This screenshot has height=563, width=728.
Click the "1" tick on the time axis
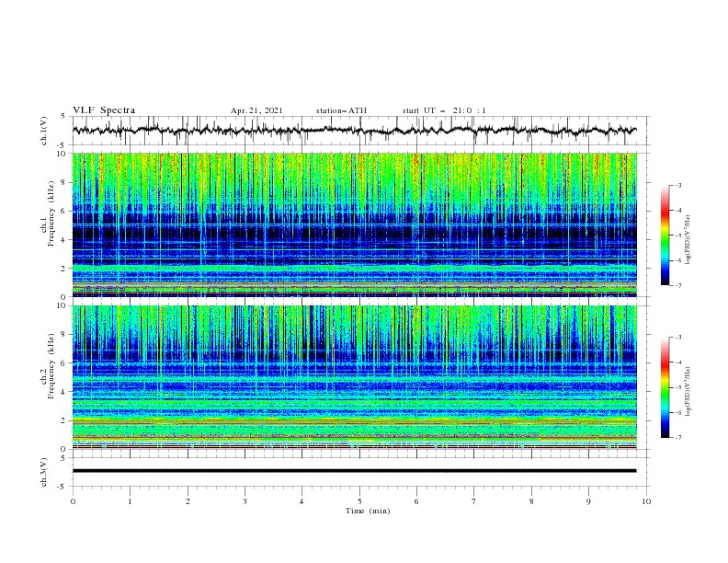[x=130, y=501]
